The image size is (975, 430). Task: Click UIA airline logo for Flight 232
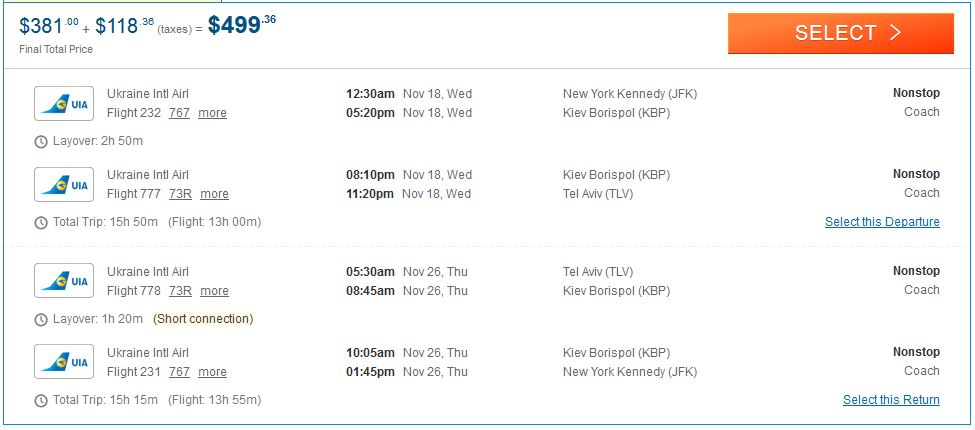pyautogui.click(x=64, y=103)
